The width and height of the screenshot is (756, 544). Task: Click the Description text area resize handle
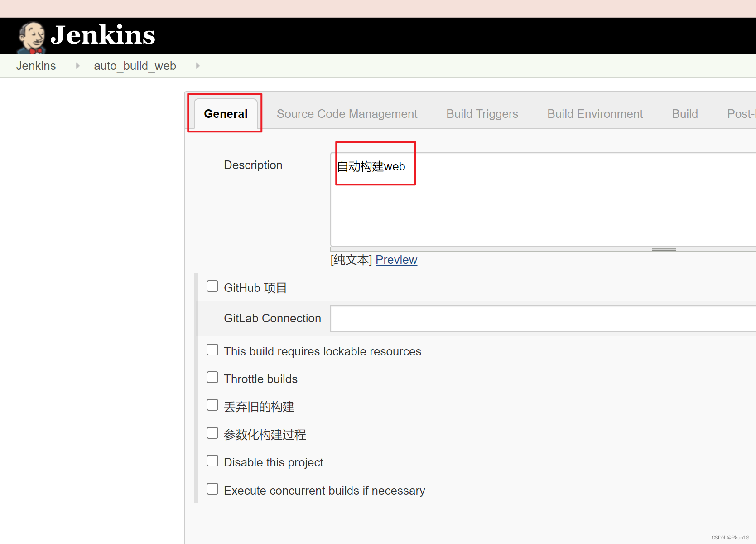(x=664, y=249)
